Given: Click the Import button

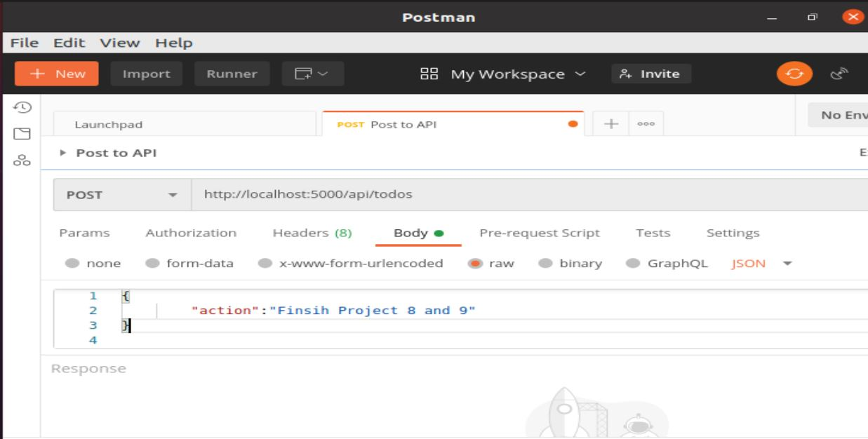Looking at the screenshot, I should coord(146,73).
